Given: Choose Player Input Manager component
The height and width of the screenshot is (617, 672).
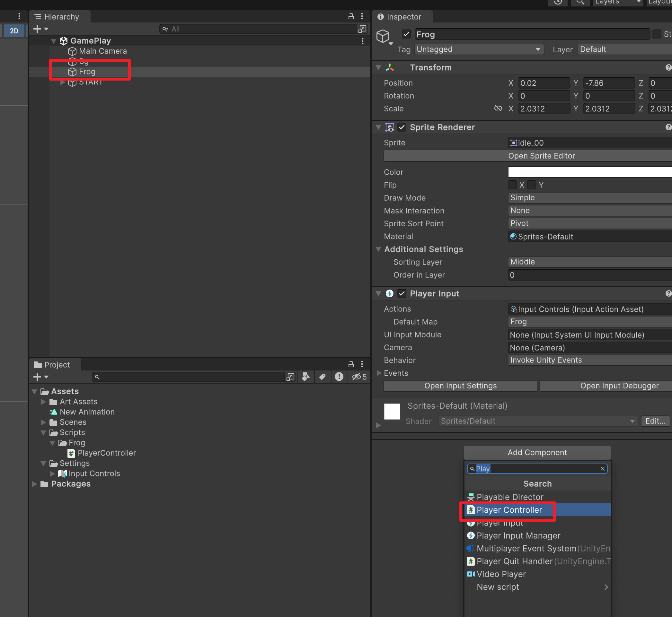Looking at the screenshot, I should [537, 535].
